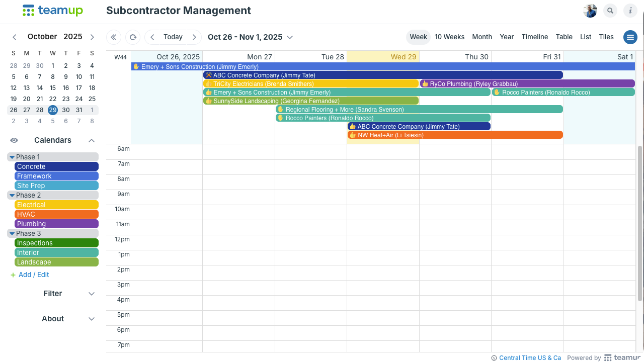Screen dimensions: 644x362
Task: Switch to Month view
Action: 482,37
